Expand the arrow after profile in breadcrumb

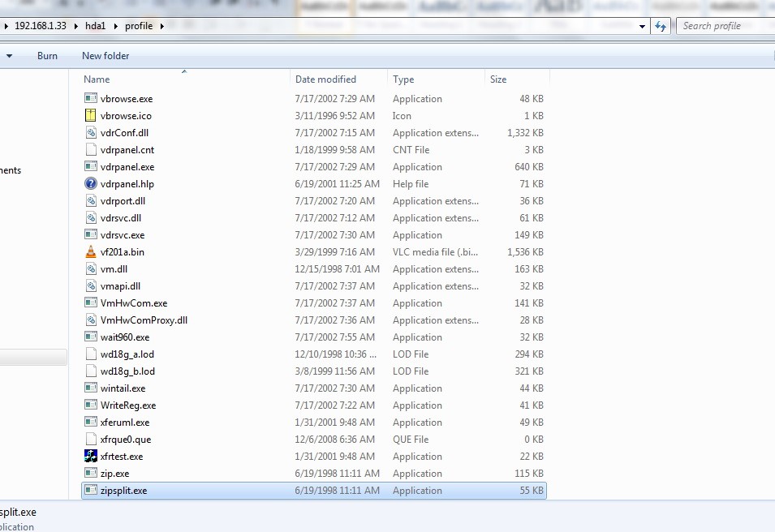click(161, 26)
